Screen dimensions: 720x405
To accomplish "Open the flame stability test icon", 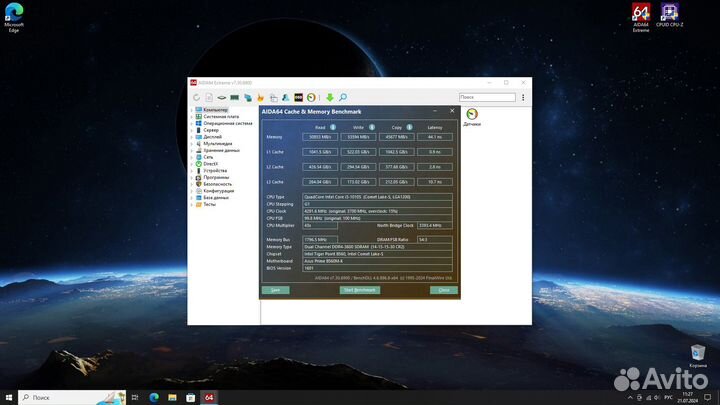I will click(x=260, y=97).
